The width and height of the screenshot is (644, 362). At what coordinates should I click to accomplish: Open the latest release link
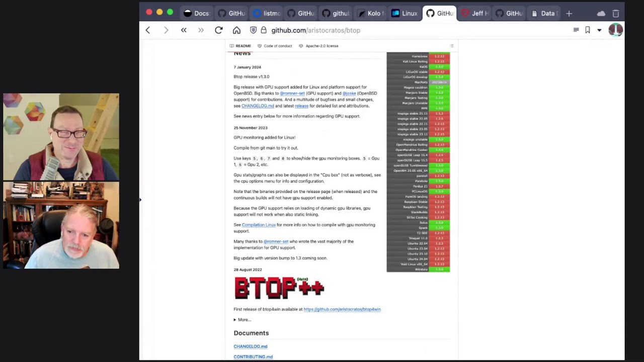point(301,106)
